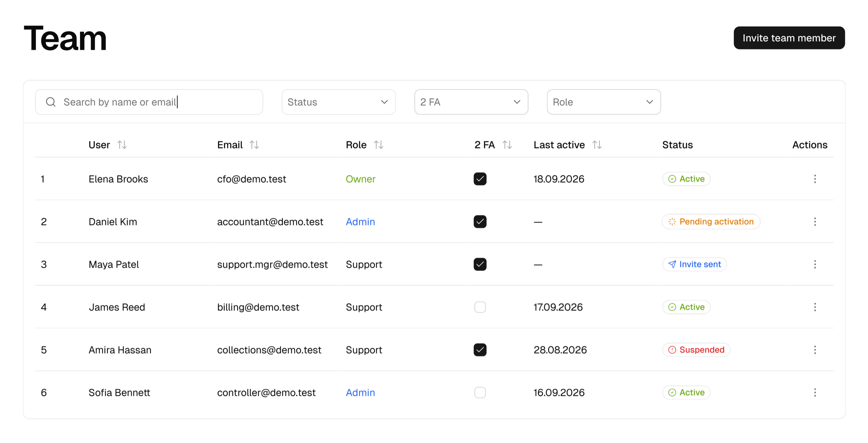Click Active status badge for Sofia Bennett
Viewport: 868px width, 443px height.
[x=686, y=392]
